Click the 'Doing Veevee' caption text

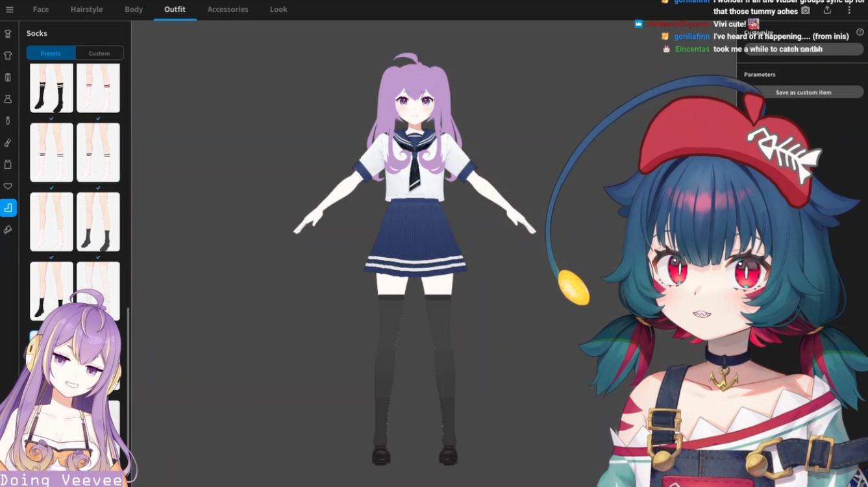pos(62,480)
